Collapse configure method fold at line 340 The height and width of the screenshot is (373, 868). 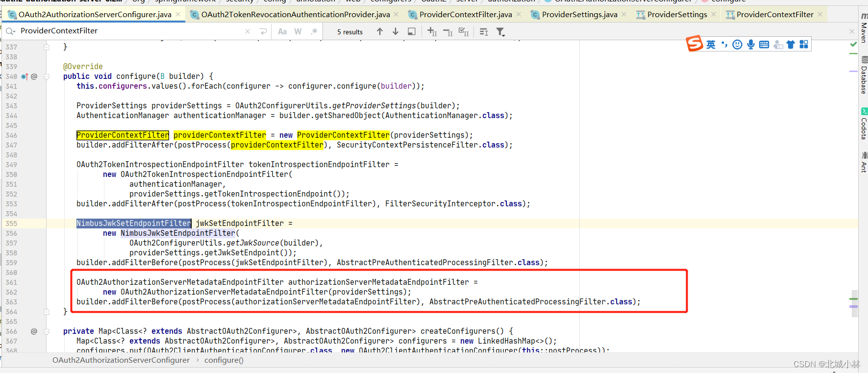pyautogui.click(x=47, y=76)
